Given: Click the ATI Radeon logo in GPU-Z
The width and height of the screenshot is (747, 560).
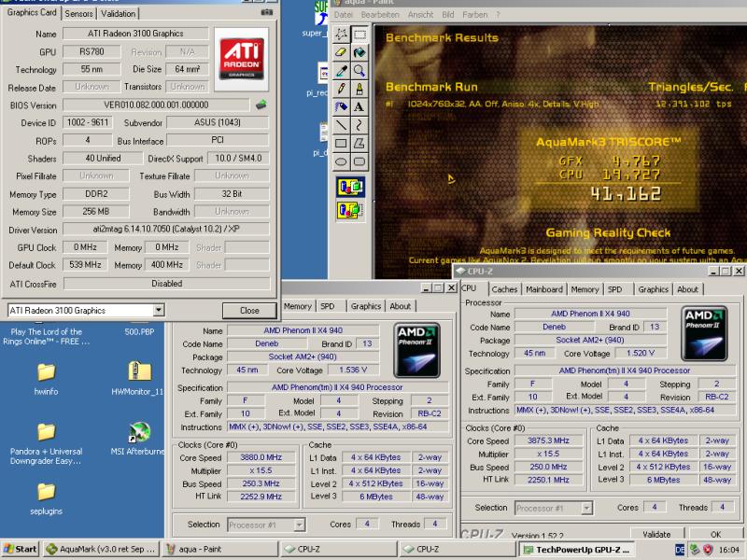Looking at the screenshot, I should (x=242, y=59).
